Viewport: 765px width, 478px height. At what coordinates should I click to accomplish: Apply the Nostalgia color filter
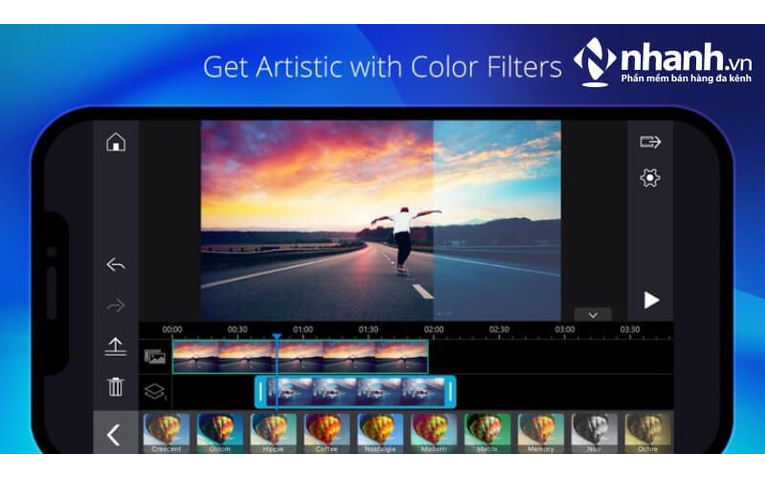click(x=381, y=433)
